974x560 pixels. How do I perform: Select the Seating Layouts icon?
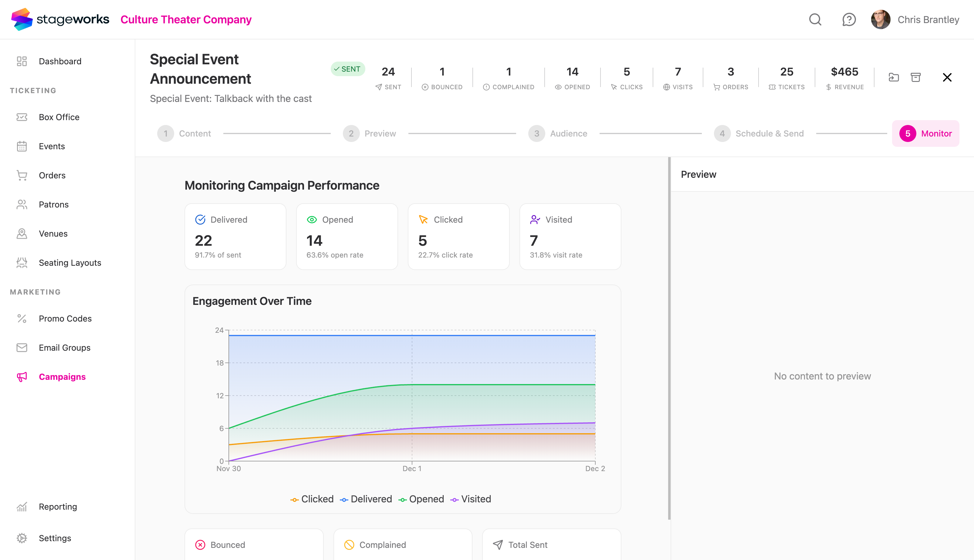coord(22,263)
